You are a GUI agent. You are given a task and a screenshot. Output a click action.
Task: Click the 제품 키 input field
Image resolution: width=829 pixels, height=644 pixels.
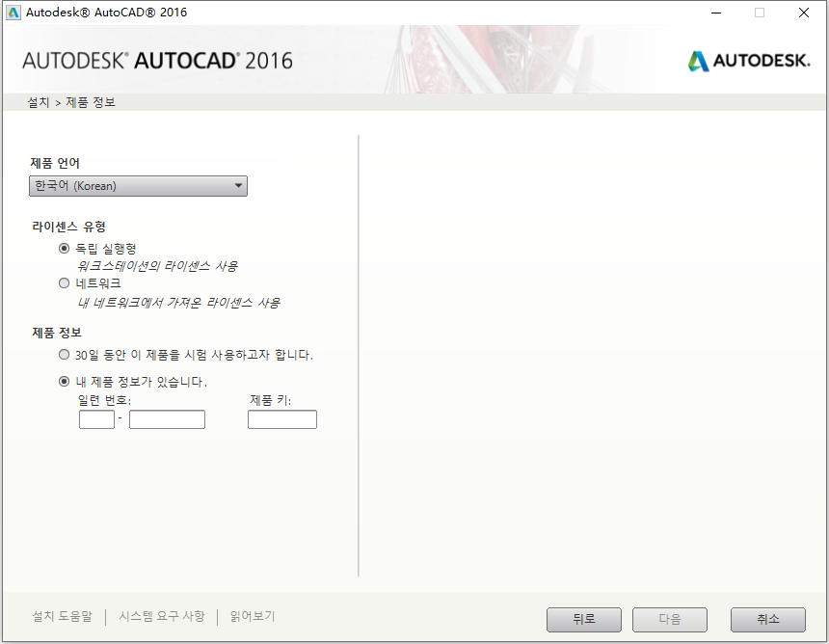click(x=282, y=419)
